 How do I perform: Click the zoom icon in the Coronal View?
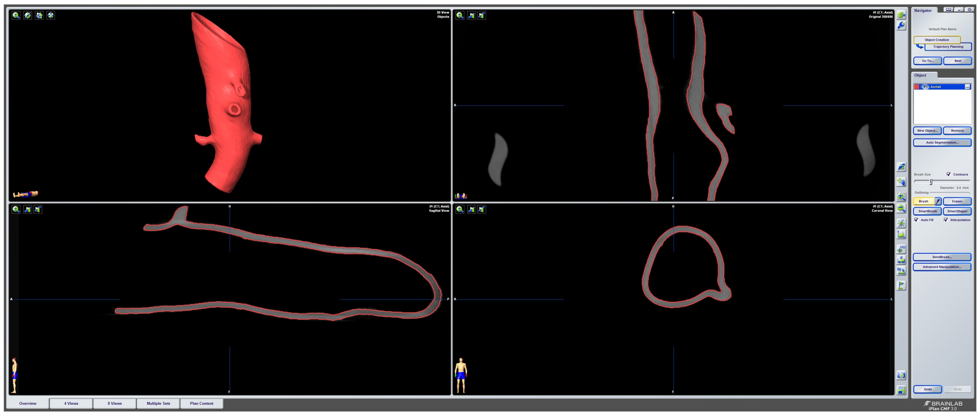pyautogui.click(x=460, y=209)
